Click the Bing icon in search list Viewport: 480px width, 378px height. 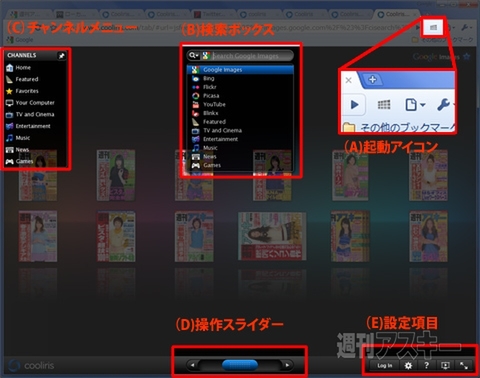pos(196,78)
